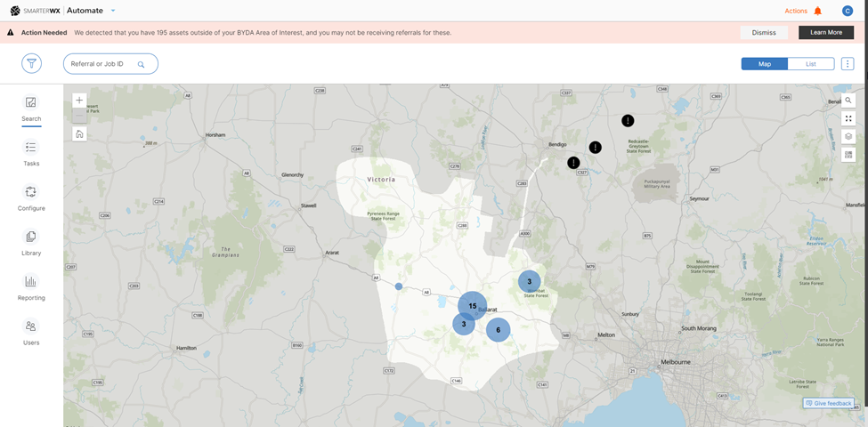This screenshot has width=868, height=427.
Task: Open the filter funnel icon
Action: (32, 64)
